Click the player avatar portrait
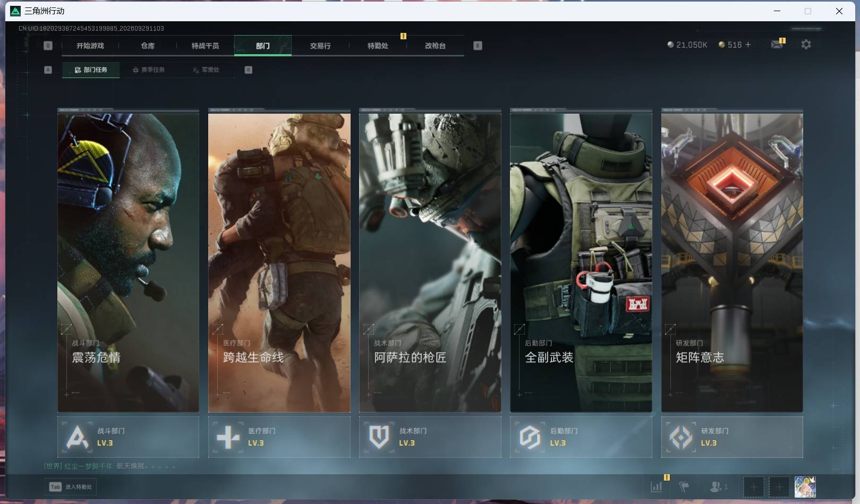 pyautogui.click(x=805, y=487)
